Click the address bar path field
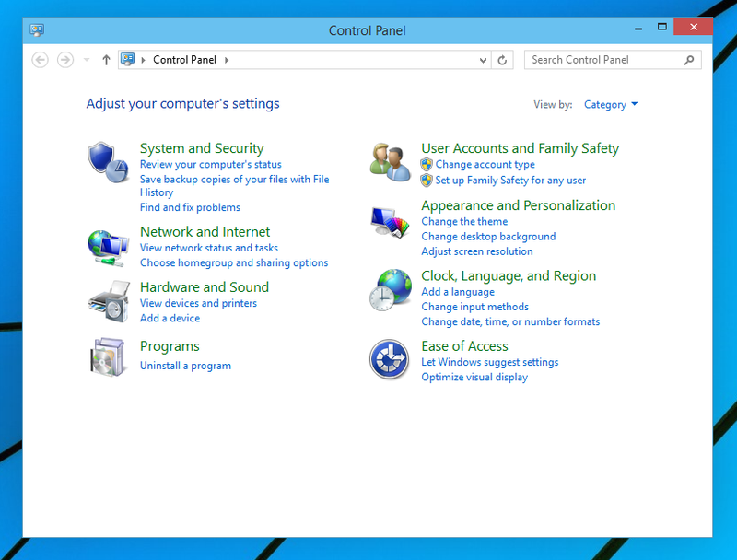This screenshot has width=737, height=560. pyautogui.click(x=305, y=60)
